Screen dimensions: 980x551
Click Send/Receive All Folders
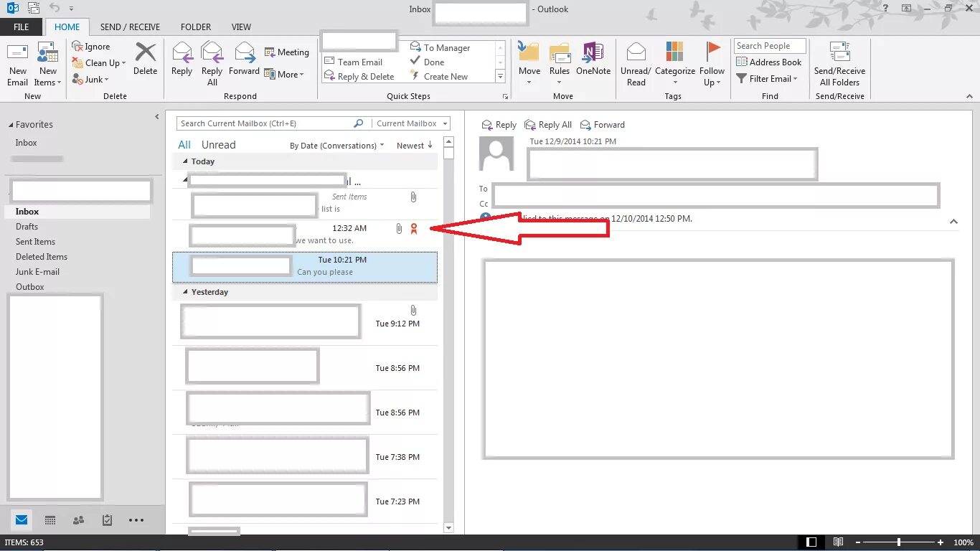tap(839, 65)
